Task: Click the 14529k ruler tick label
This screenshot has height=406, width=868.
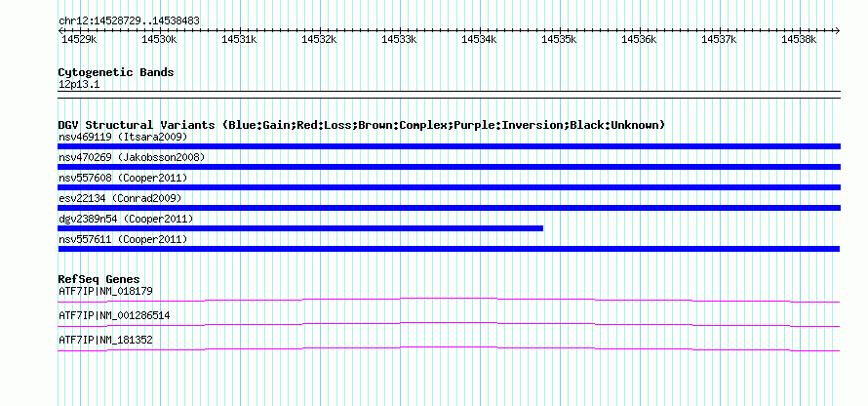Action: tap(79, 39)
